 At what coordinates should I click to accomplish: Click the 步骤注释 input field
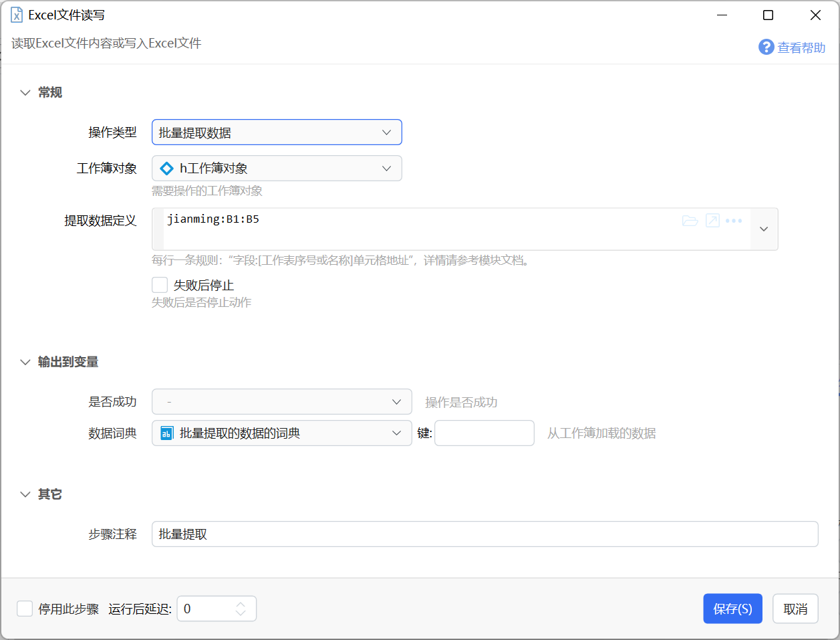click(x=485, y=534)
